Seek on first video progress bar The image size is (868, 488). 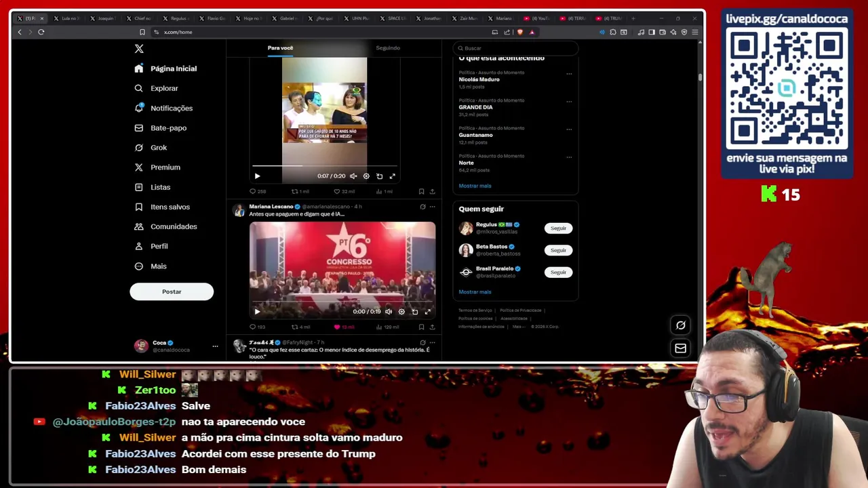point(324,165)
